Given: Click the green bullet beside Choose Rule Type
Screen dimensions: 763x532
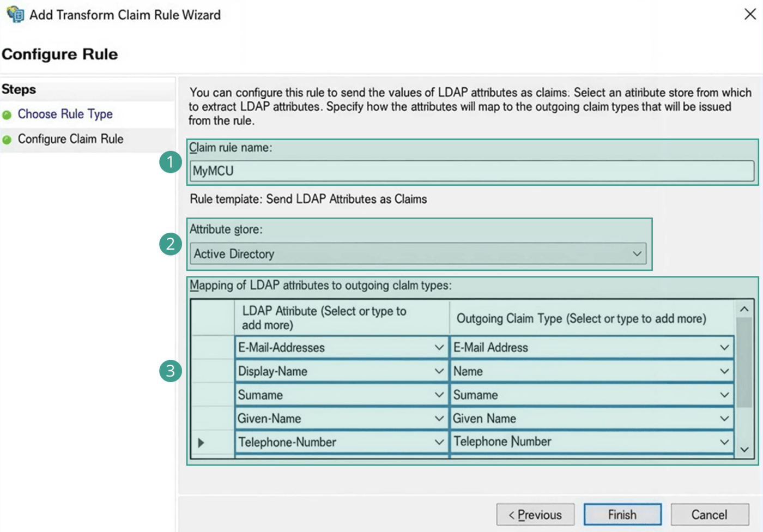Looking at the screenshot, I should (x=7, y=115).
